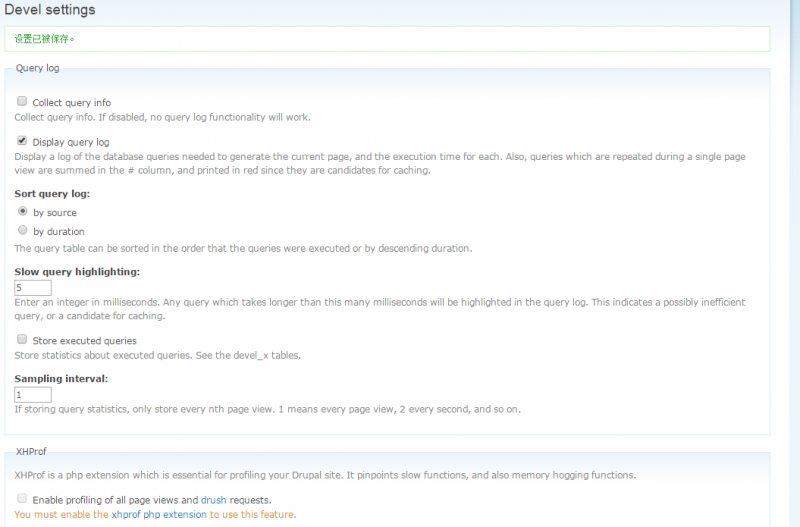The height and width of the screenshot is (527, 800).
Task: Open the xhprof php extension link
Action: (x=159, y=514)
